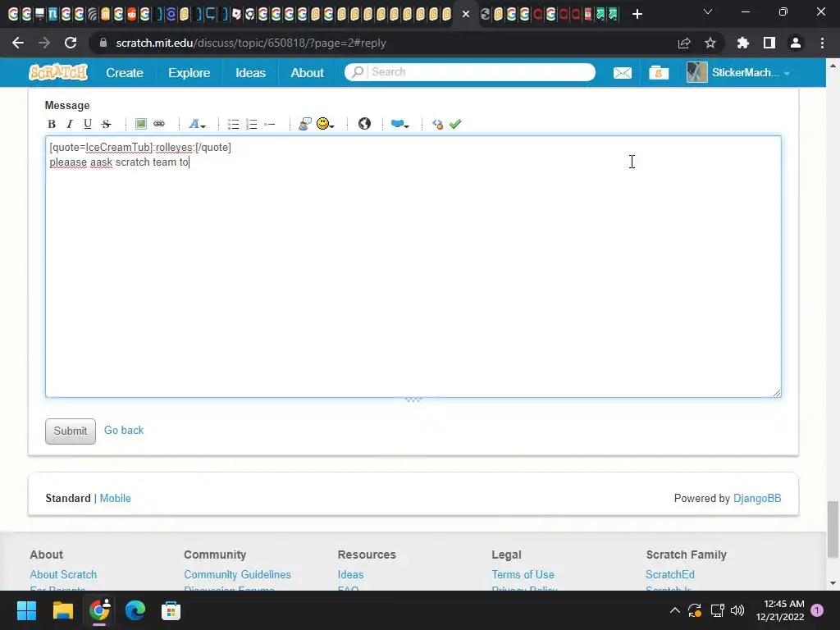Insert an image with the picture icon
Image resolution: width=840 pixels, height=630 pixels.
(141, 124)
